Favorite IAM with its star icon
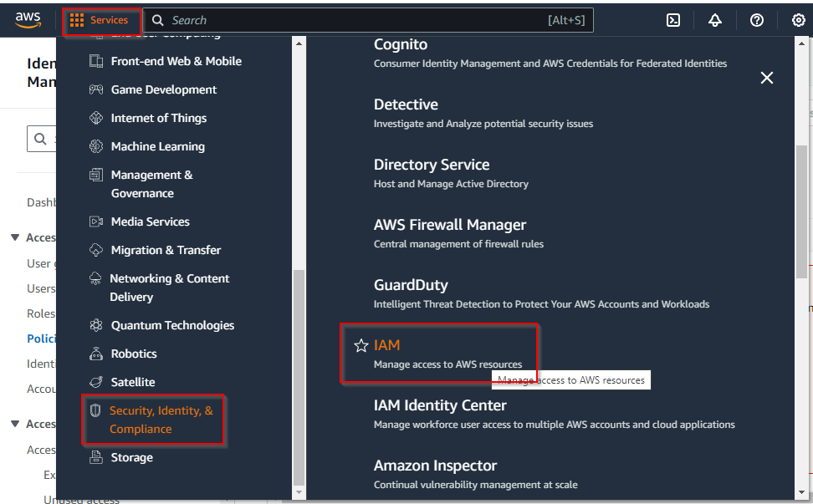Viewport: 813px width, 504px height. click(360, 345)
